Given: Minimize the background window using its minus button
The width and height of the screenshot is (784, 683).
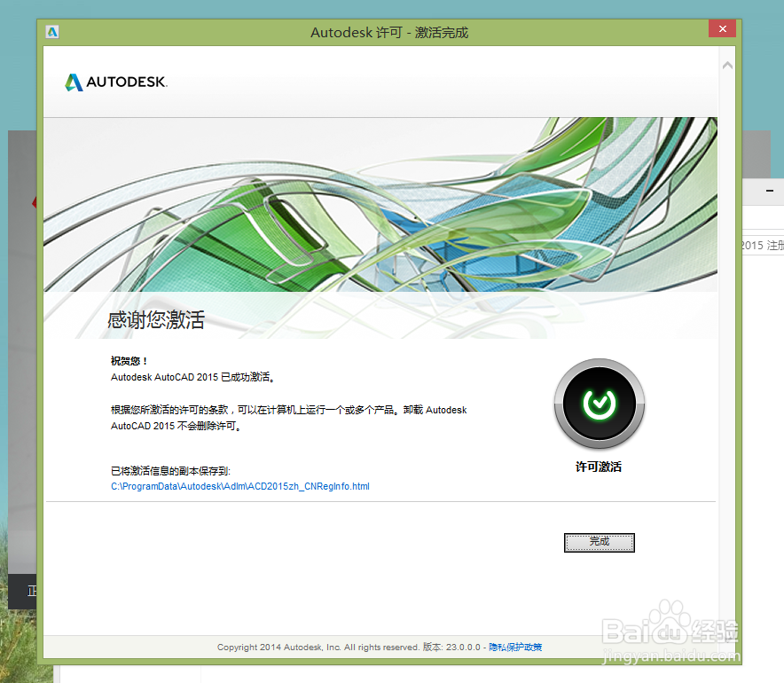Looking at the screenshot, I should tap(768, 191).
